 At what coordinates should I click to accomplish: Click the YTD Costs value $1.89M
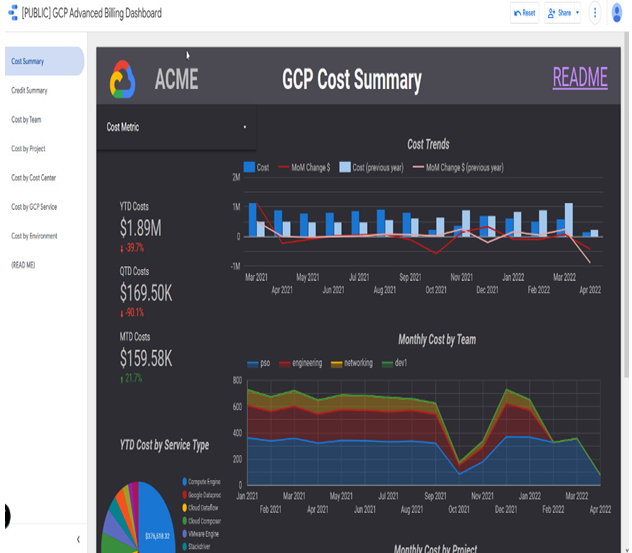point(141,228)
